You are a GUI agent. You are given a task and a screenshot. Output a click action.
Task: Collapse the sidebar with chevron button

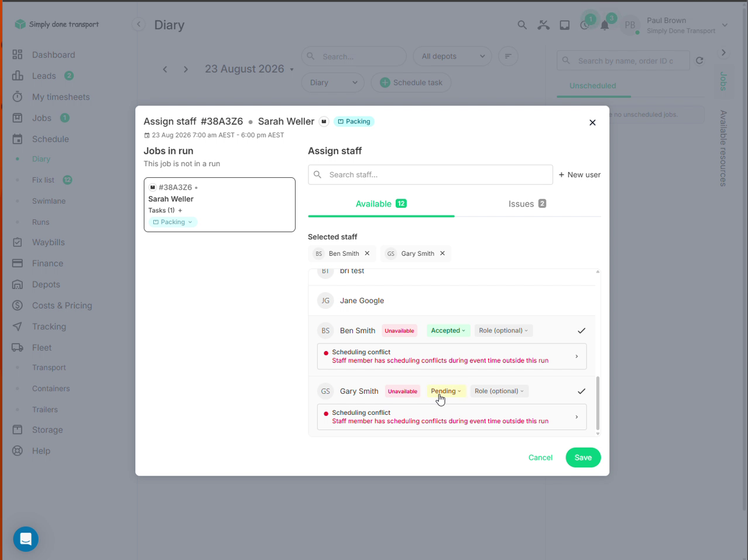click(138, 25)
